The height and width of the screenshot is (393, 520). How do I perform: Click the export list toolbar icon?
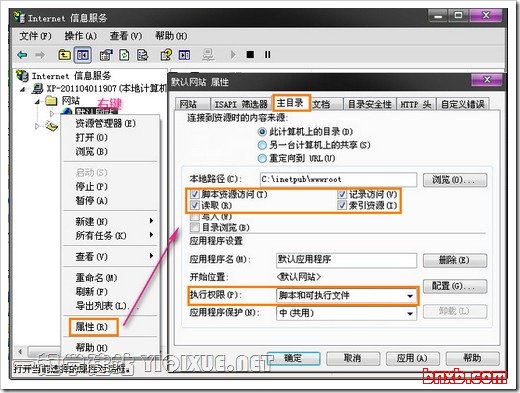(x=142, y=55)
